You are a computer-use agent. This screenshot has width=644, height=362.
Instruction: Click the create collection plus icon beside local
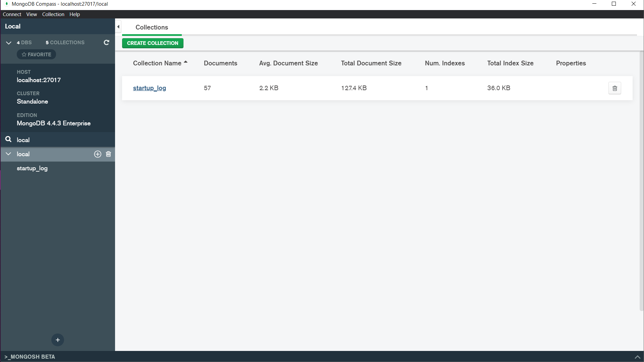[98, 154]
